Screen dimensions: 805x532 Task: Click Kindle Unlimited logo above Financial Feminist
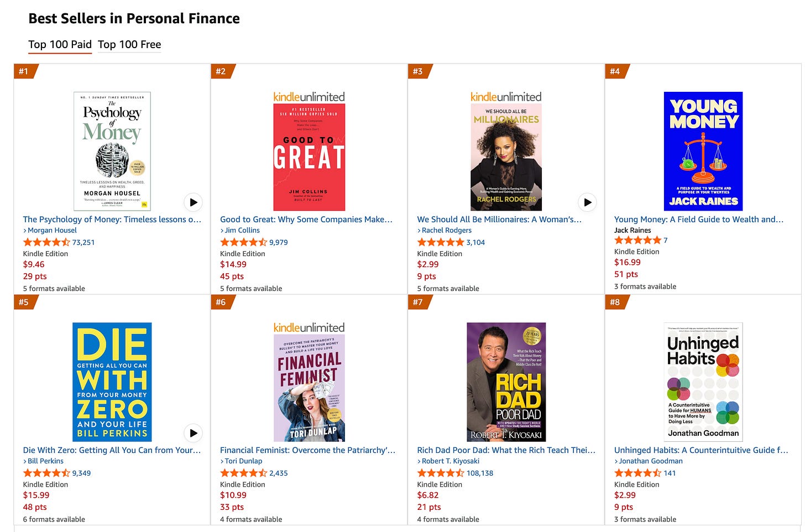[309, 327]
